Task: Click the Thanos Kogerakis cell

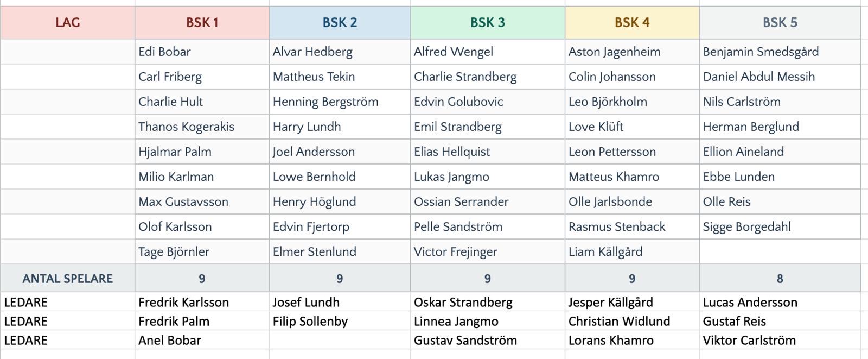Action: click(202, 127)
